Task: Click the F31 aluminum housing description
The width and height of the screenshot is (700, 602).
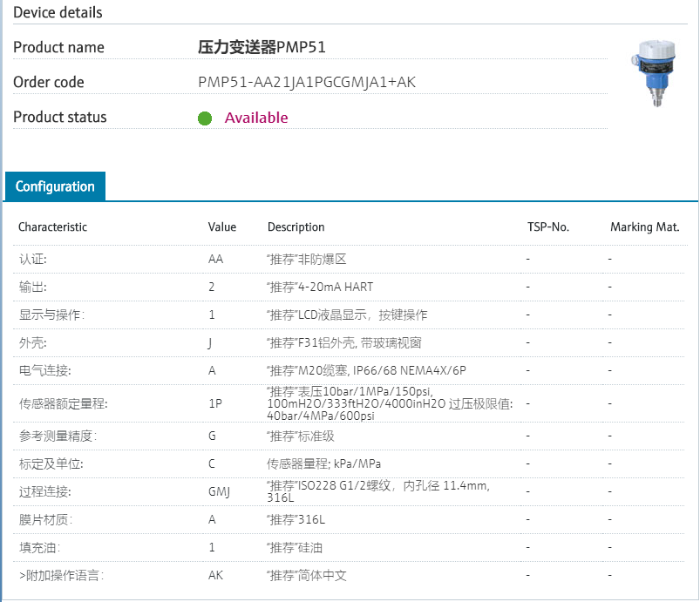Action: point(349,343)
